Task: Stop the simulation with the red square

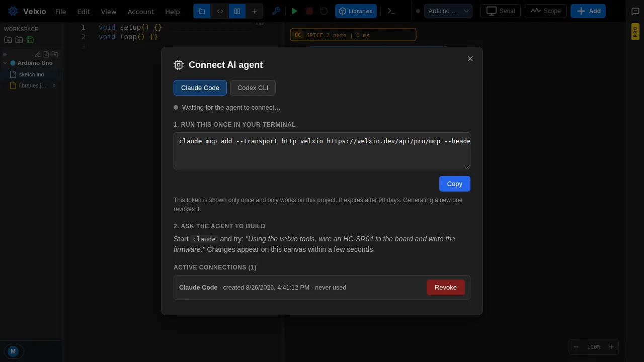Action: coord(309,11)
